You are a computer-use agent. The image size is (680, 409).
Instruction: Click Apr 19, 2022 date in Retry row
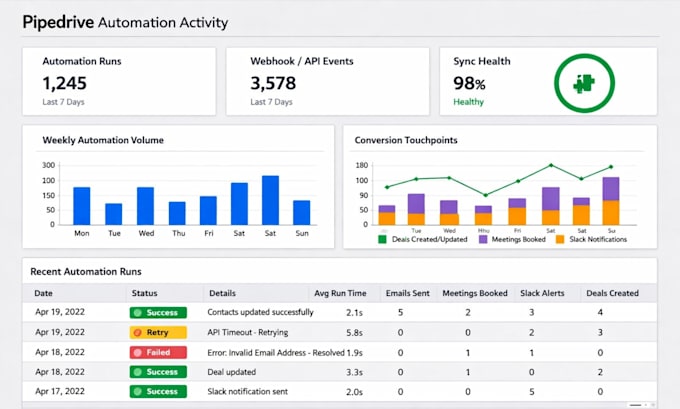[x=60, y=332]
